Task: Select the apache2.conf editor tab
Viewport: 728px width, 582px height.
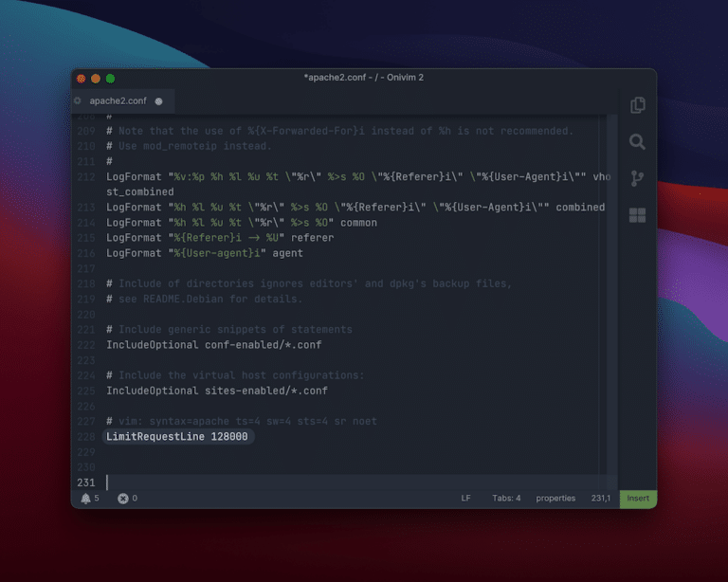Action: coord(118,100)
